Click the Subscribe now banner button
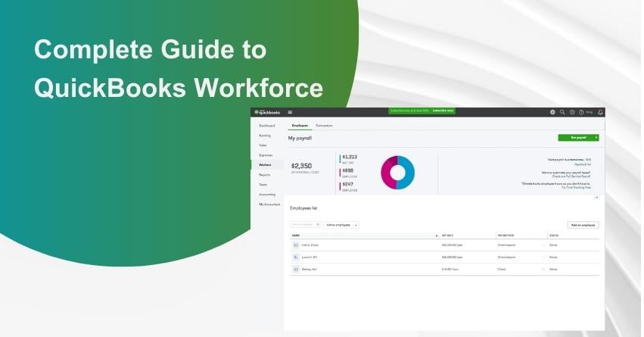 click(443, 111)
